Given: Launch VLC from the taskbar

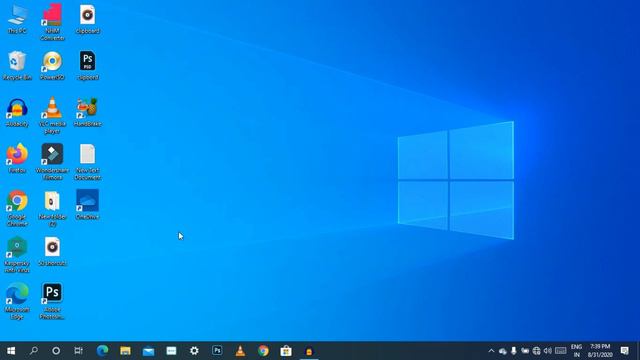Looking at the screenshot, I should point(240,351).
